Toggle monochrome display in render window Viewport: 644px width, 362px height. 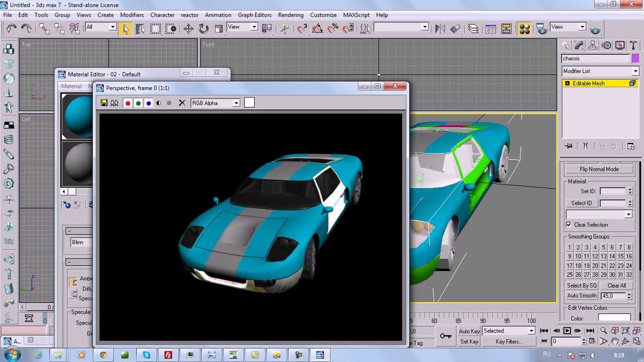coord(169,103)
